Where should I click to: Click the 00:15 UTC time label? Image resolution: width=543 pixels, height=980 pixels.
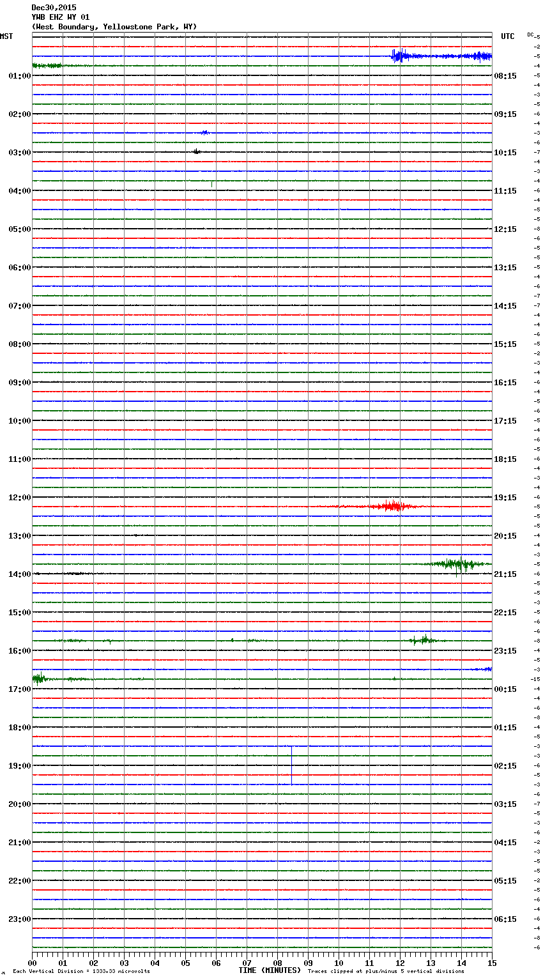click(x=505, y=689)
